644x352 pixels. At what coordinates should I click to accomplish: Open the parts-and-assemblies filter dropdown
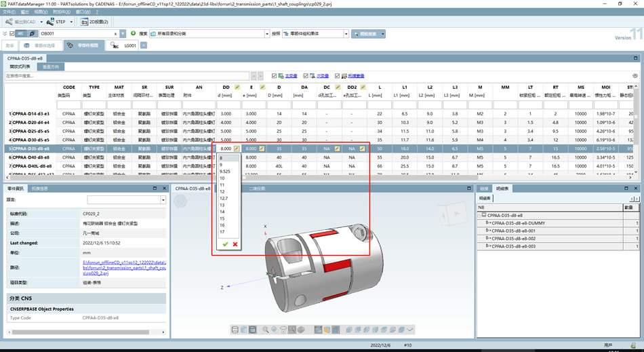click(x=346, y=34)
